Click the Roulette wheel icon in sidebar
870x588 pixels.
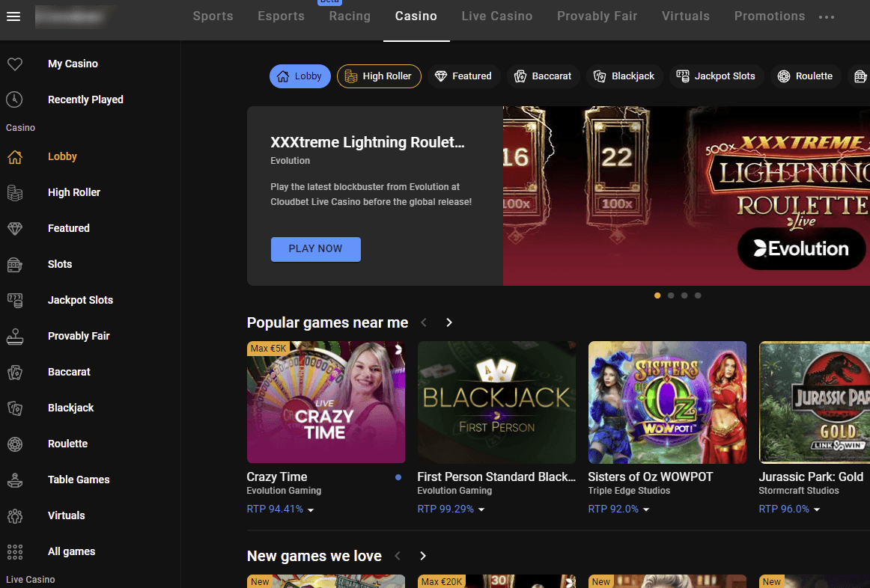(x=15, y=444)
